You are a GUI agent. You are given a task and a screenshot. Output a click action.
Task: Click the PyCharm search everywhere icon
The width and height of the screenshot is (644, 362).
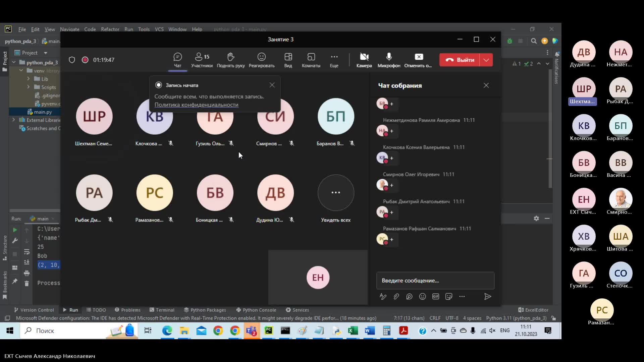tap(534, 41)
